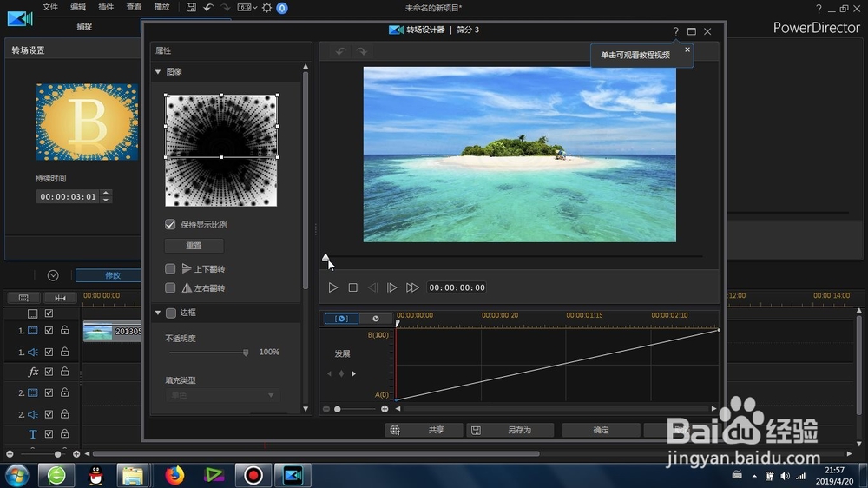This screenshot has height=488, width=868.
Task: Select the clock view mode button
Action: point(375,319)
